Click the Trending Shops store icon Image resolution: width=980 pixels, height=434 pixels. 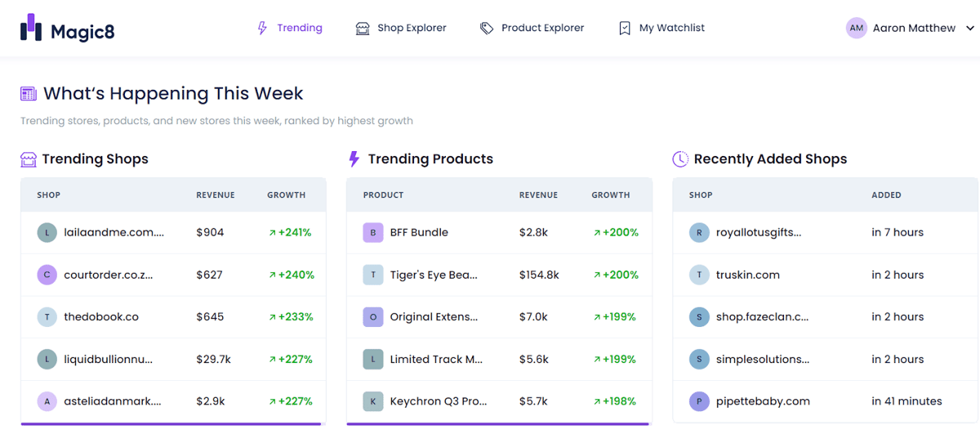tap(29, 159)
